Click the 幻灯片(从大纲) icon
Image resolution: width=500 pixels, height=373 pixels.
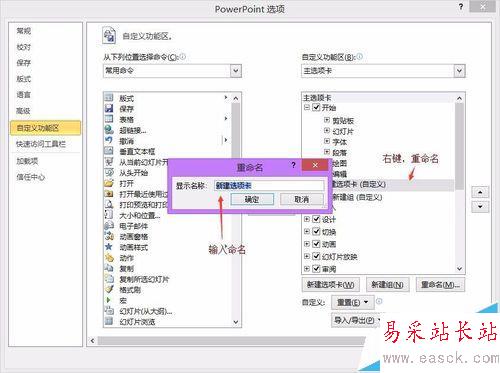coord(109,311)
